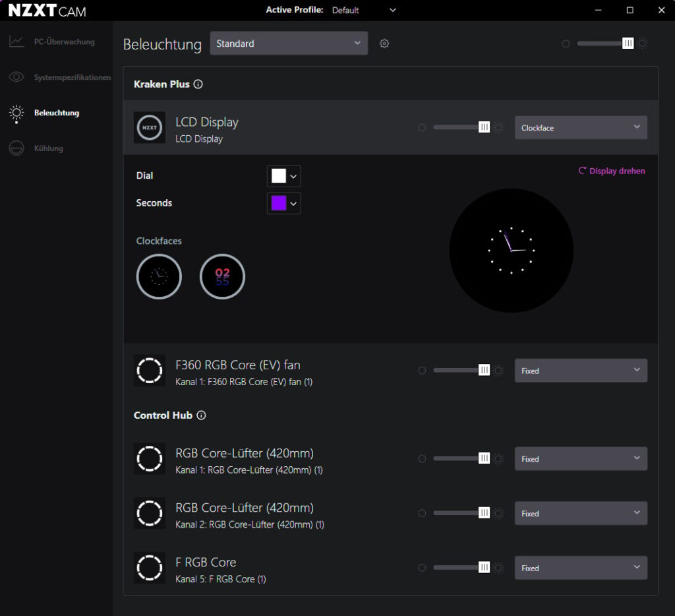Click the F RGB Core ring icon
The width and height of the screenshot is (675, 616).
pyautogui.click(x=150, y=568)
